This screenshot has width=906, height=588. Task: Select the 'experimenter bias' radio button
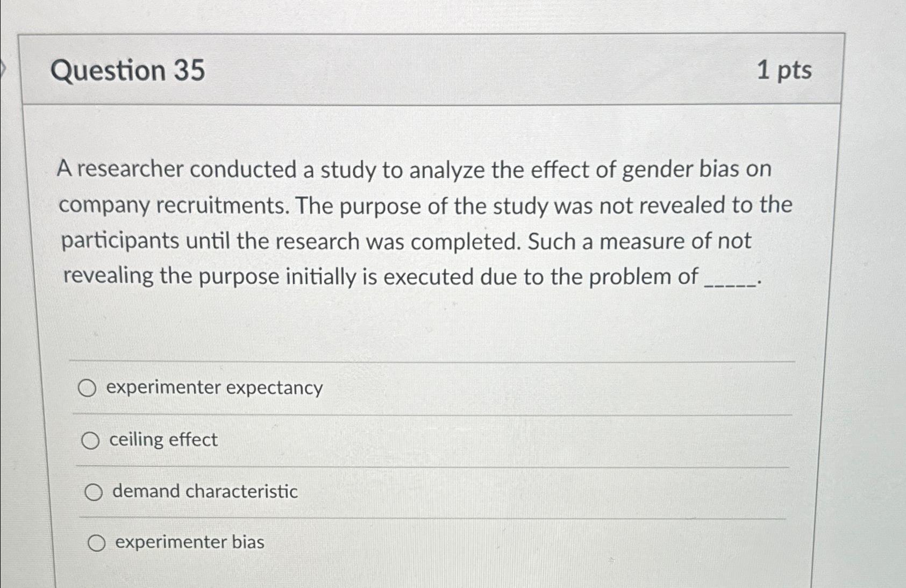(97, 543)
